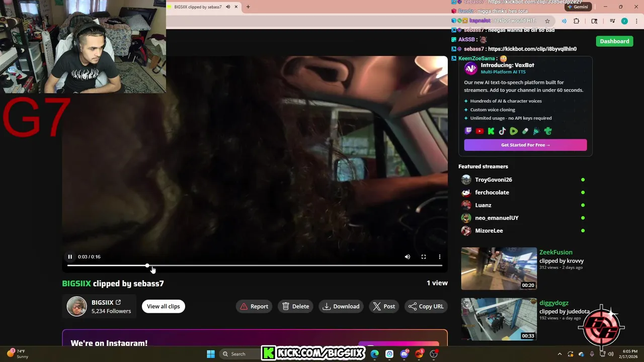This screenshot has width=644, height=362.
Task: Open diggydogz clip thumbnail
Action: point(499,319)
